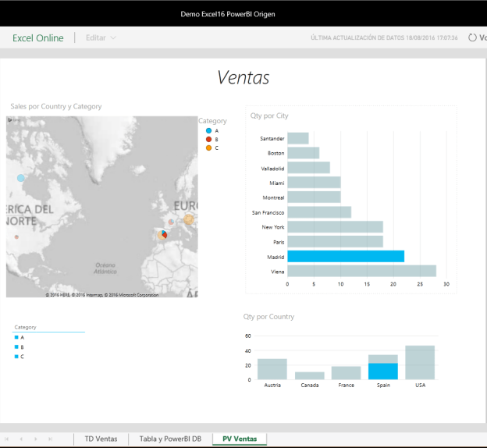The image size is (487, 448).
Task: Select the highlighted Madrid bar
Action: point(346,256)
